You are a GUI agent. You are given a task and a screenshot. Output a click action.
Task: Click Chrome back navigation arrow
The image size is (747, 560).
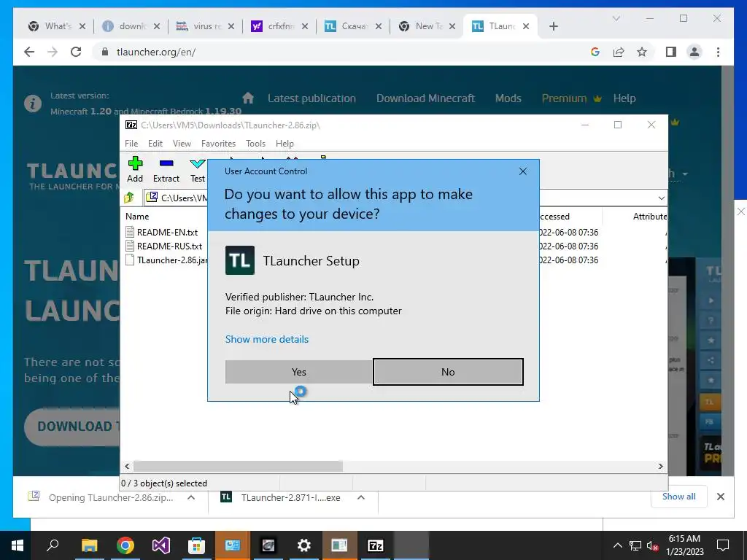pos(29,52)
